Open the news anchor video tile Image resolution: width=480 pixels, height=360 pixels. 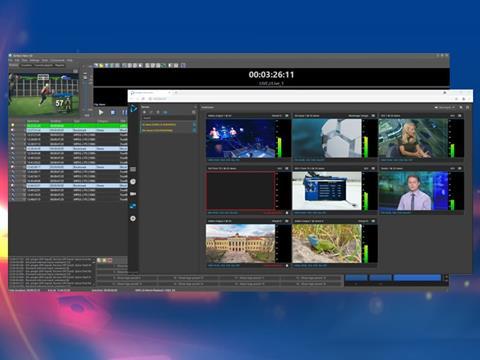(413, 191)
